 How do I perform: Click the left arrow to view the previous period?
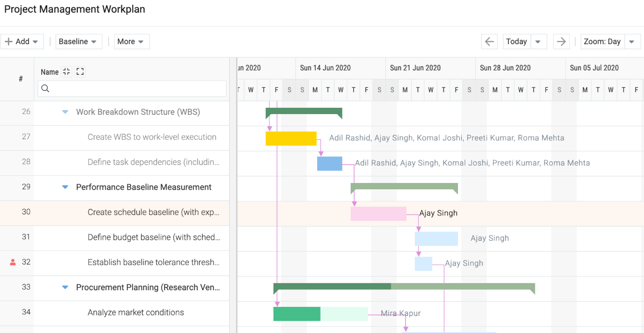coord(489,41)
